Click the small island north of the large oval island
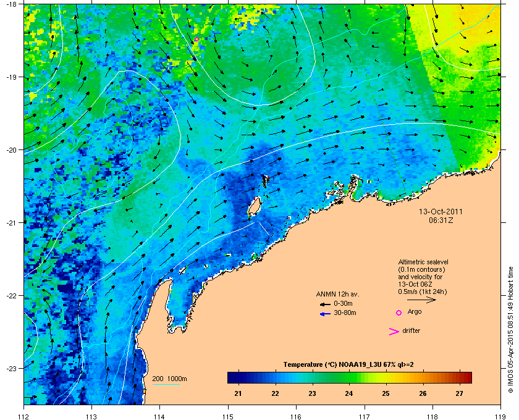 click(x=265, y=181)
